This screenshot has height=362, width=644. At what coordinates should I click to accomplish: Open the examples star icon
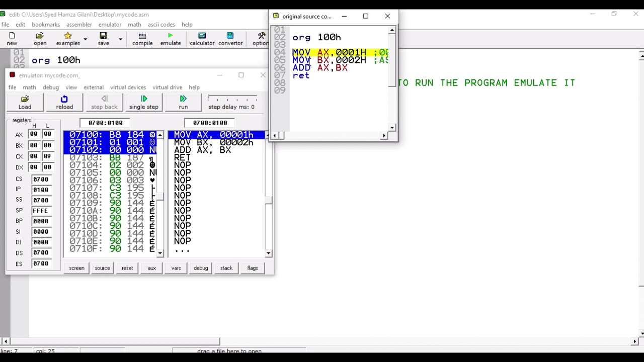[68, 39]
